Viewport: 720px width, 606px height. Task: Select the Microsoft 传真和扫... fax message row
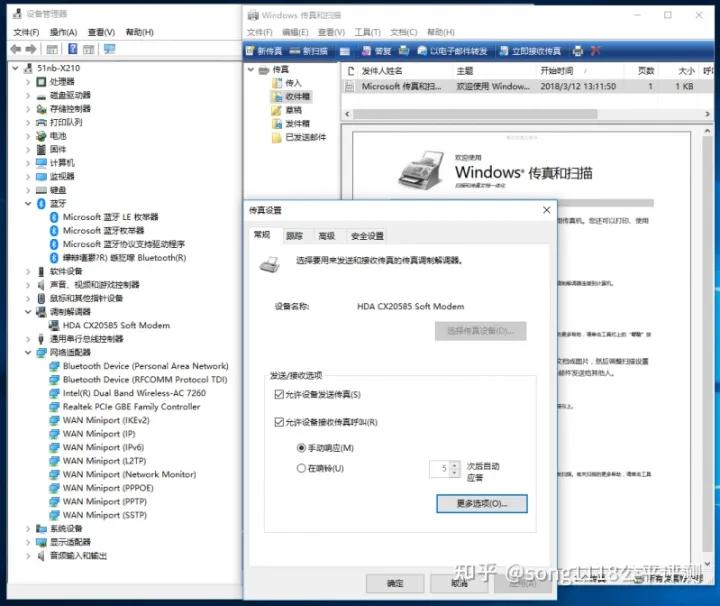point(528,86)
